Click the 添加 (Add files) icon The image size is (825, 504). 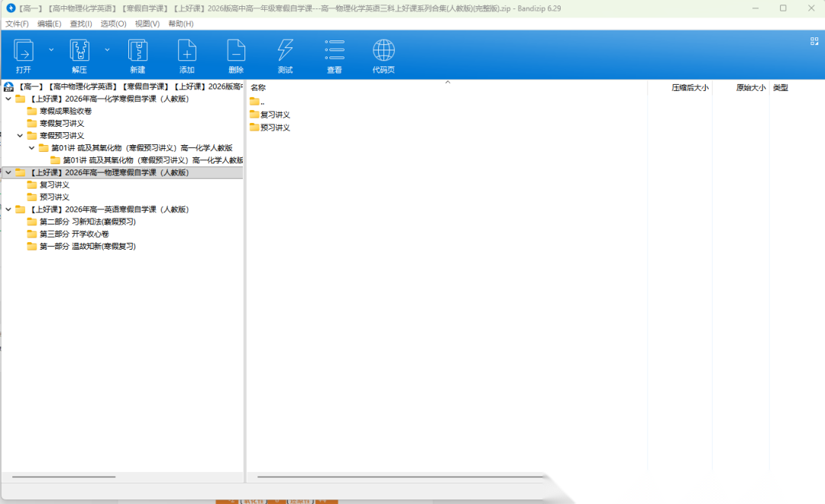pyautogui.click(x=187, y=51)
